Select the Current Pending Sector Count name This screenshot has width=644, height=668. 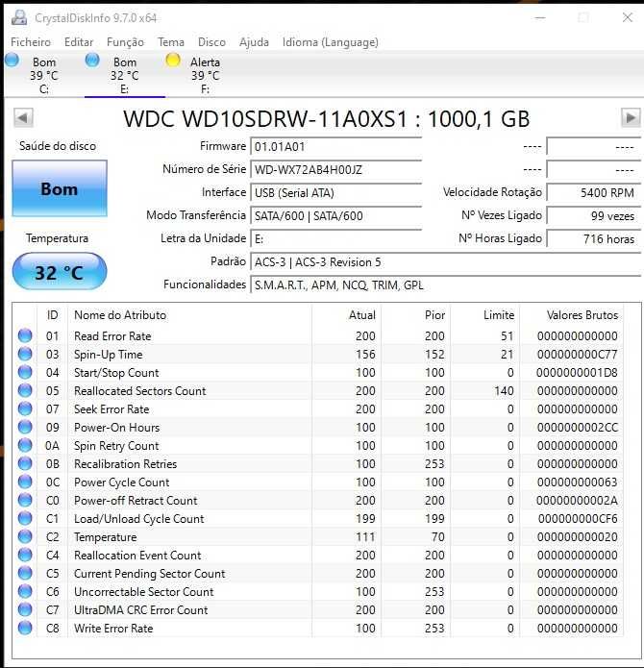coord(150,574)
